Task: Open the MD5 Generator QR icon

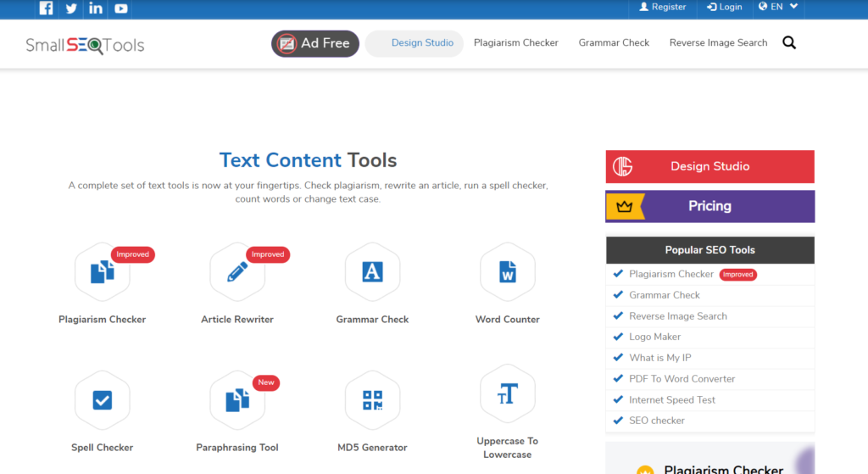Action: click(373, 399)
